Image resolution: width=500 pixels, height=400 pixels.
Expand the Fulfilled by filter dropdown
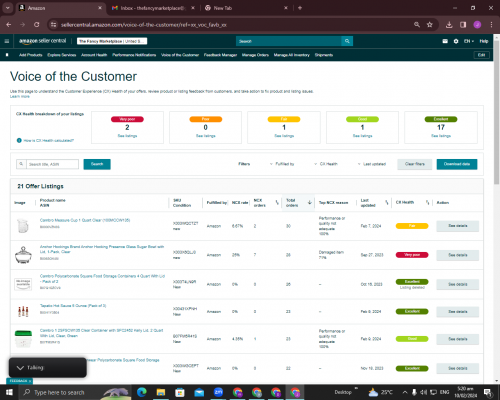(282, 164)
